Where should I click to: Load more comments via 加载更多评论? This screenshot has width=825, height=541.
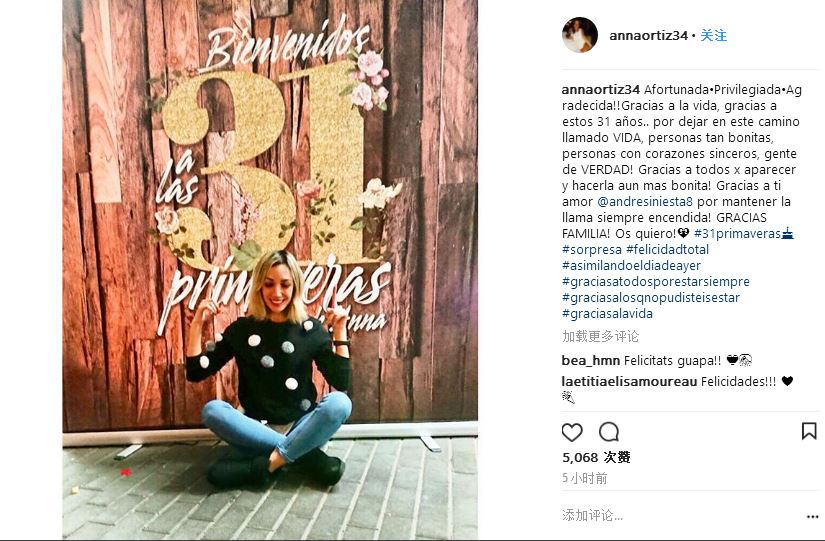pyautogui.click(x=600, y=336)
